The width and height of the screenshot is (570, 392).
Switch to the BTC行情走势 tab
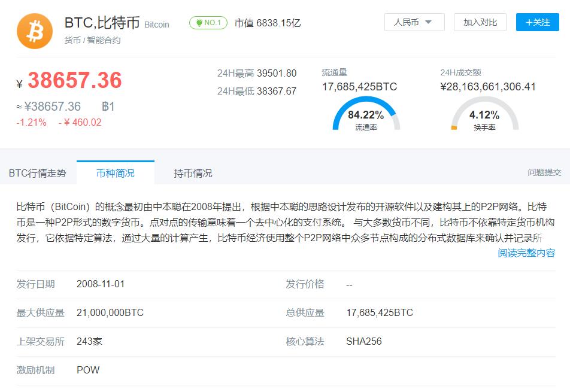(38, 173)
